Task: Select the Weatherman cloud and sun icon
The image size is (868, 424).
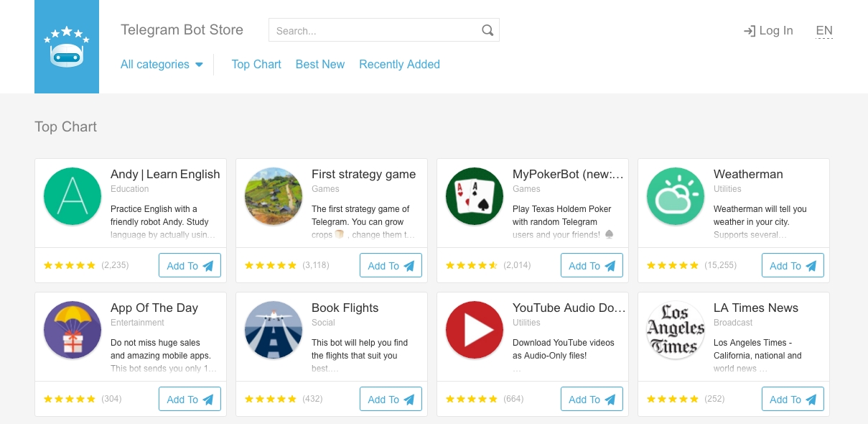Action: coord(676,197)
